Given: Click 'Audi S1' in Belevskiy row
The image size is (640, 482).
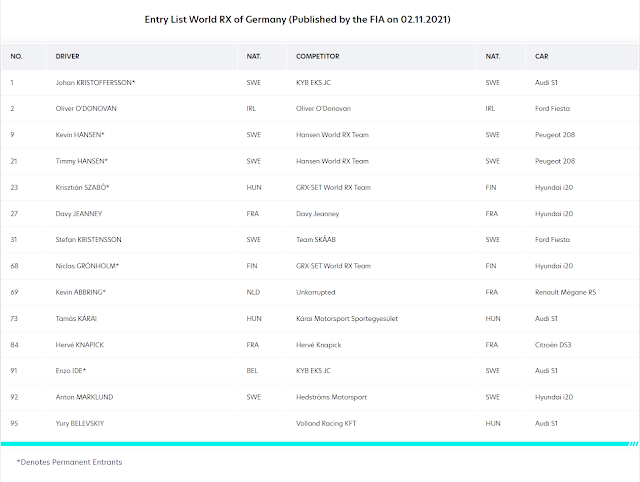Looking at the screenshot, I should click(546, 423).
